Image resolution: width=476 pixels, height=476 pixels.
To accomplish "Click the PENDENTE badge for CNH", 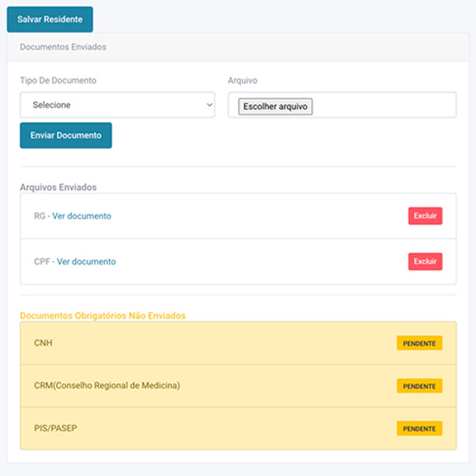I will coord(419,343).
